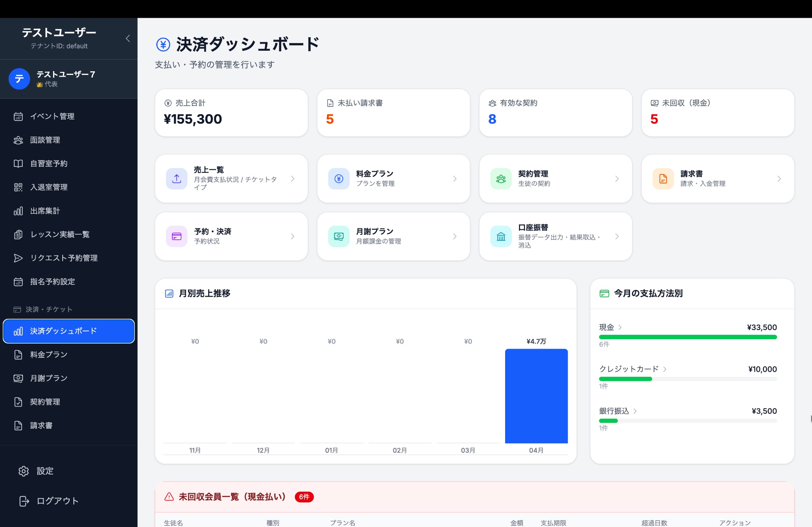Image resolution: width=812 pixels, height=527 pixels.
Task: Open the リクエスト予約管理 send icon
Action: (x=18, y=258)
